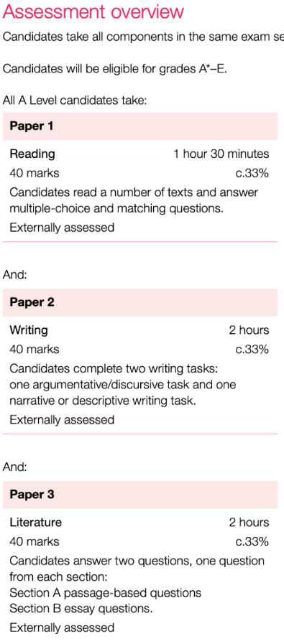Screen dimensions: 284x644
Task: Click the 'All A Level candidates take:' line
Action: (x=75, y=100)
